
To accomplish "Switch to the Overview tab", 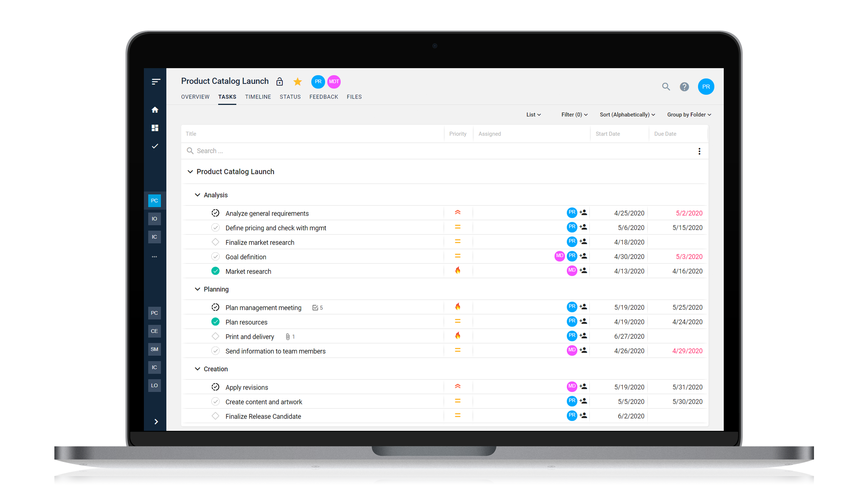I will point(195,97).
